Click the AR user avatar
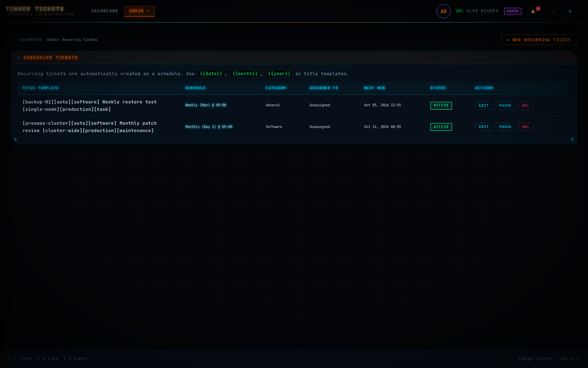The image size is (588, 368). [x=443, y=11]
